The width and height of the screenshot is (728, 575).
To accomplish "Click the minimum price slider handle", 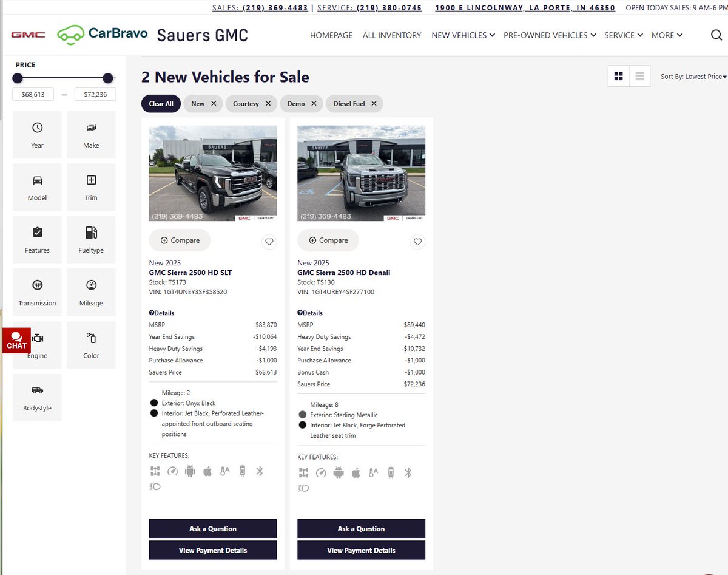I will click(x=18, y=78).
